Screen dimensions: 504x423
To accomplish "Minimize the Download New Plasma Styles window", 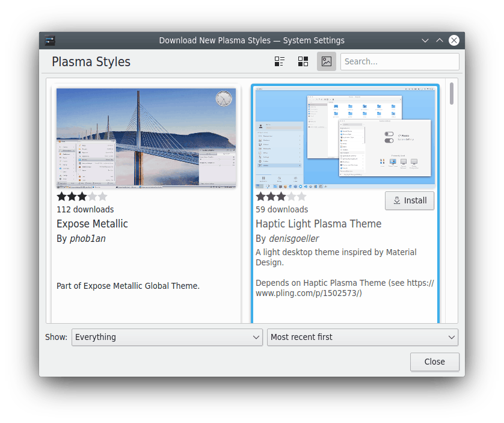I will [425, 40].
